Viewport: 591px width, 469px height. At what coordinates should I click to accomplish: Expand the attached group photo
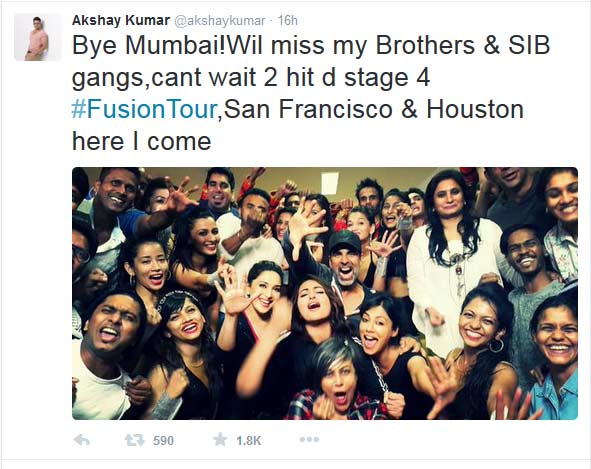pyautogui.click(x=325, y=293)
